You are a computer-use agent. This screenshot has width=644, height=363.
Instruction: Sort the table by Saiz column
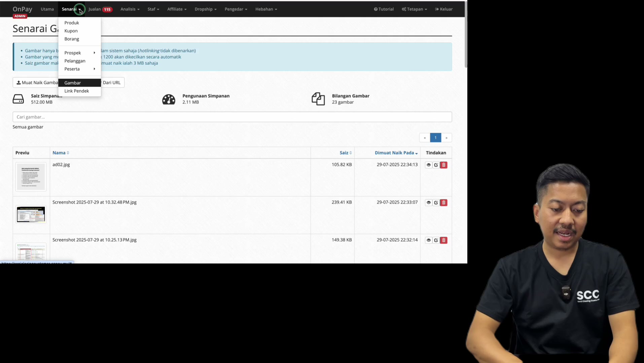(x=346, y=153)
